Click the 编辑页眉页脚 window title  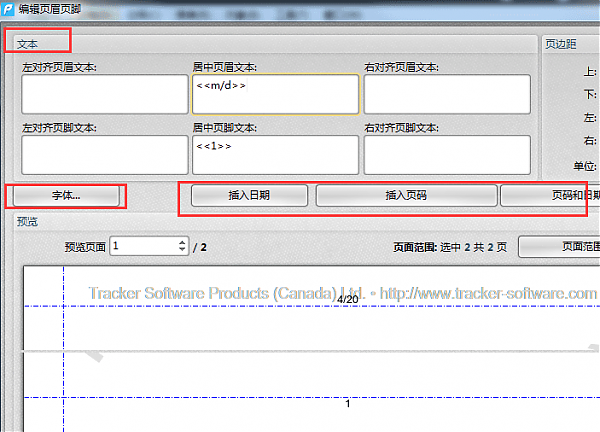[50, 9]
